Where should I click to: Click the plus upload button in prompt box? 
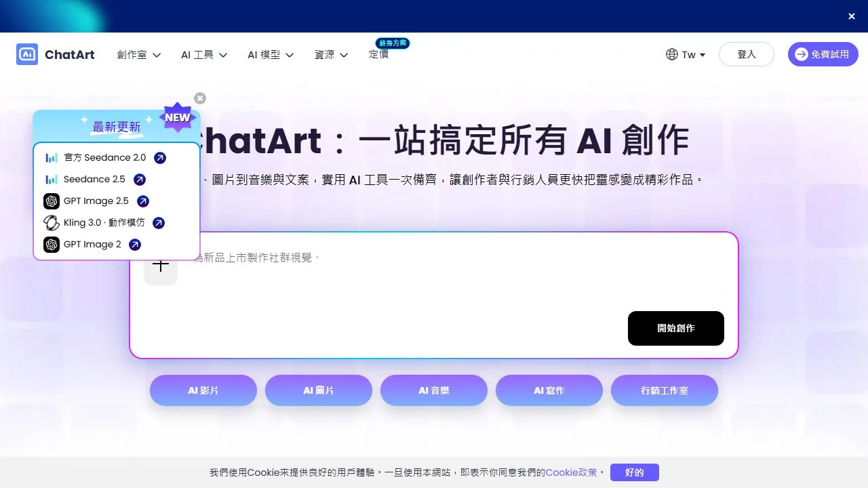pos(161,266)
